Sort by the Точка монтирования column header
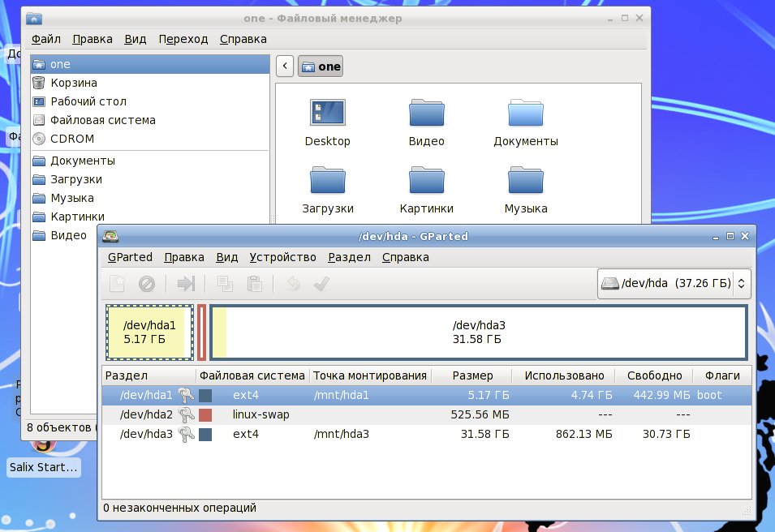This screenshot has height=532, width=775. coord(370,376)
